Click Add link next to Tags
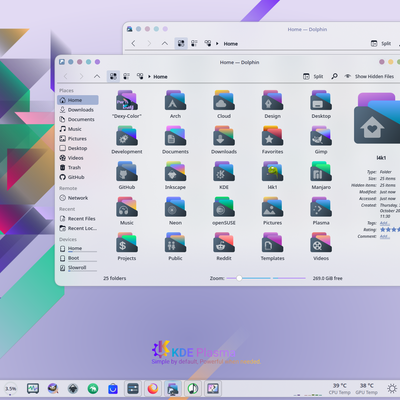 tap(385, 223)
